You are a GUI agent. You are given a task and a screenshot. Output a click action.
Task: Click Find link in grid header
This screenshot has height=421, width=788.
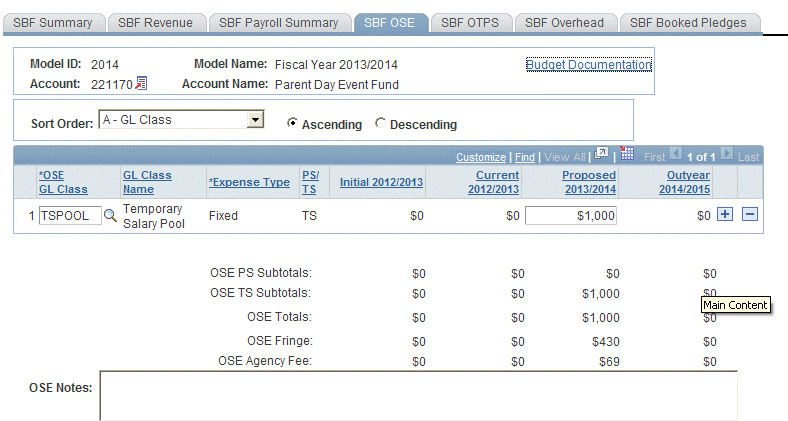pyautogui.click(x=524, y=157)
